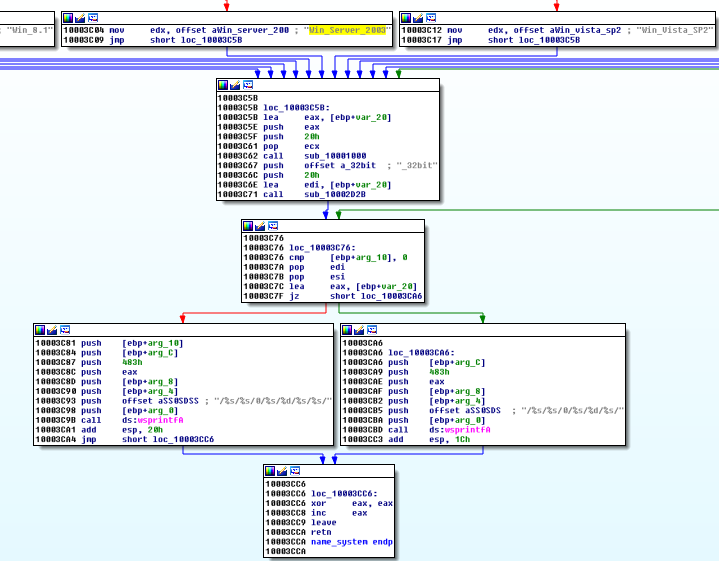
Task: Click pencil edit icon of loc_10003CA6 block
Action: point(360,330)
